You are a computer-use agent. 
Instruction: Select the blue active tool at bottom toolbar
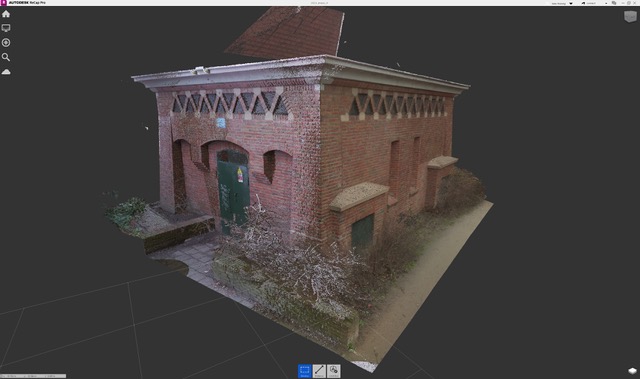tap(304, 371)
